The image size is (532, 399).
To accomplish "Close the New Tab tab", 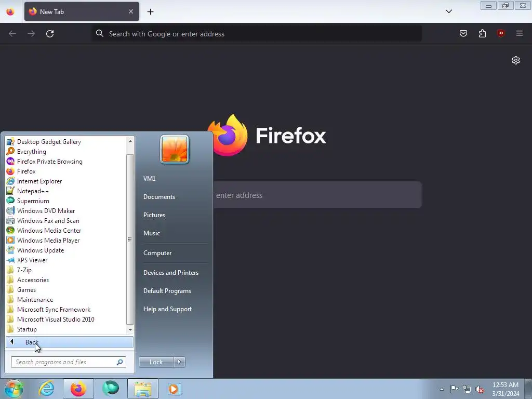I will [131, 11].
